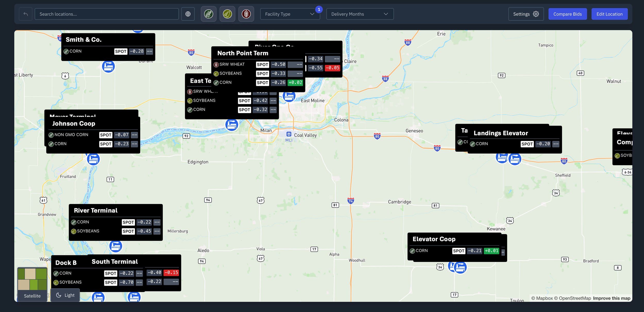Click the facility marker below Dock B card
This screenshot has height=312, width=644.
(98, 297)
